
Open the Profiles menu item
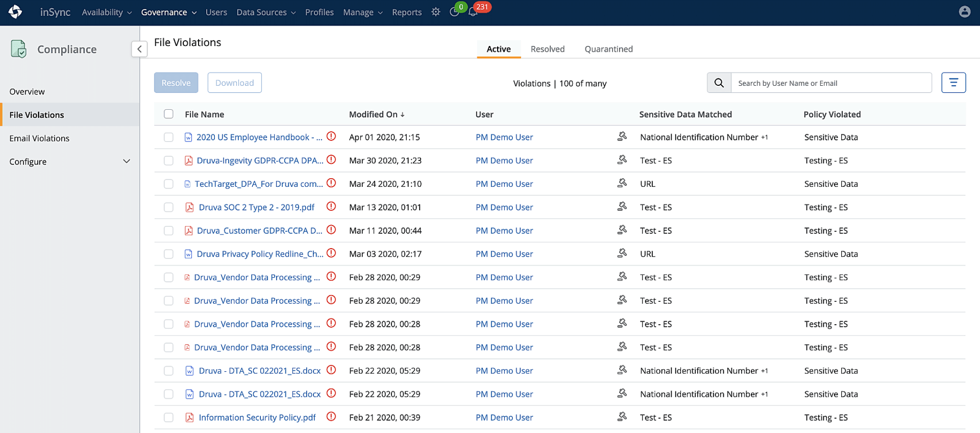tap(320, 12)
